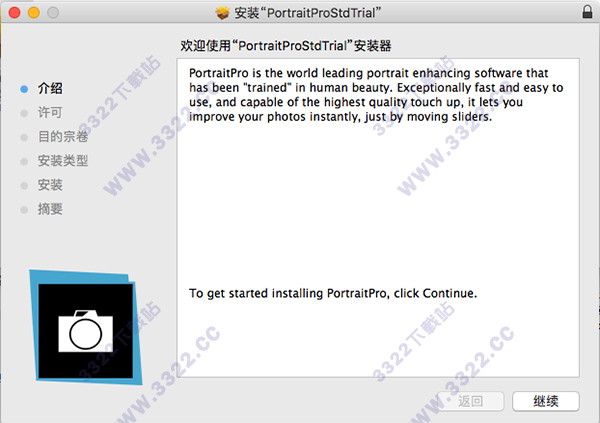Select the 摘要 step in the sidebar
The width and height of the screenshot is (600, 423).
pyautogui.click(x=50, y=209)
